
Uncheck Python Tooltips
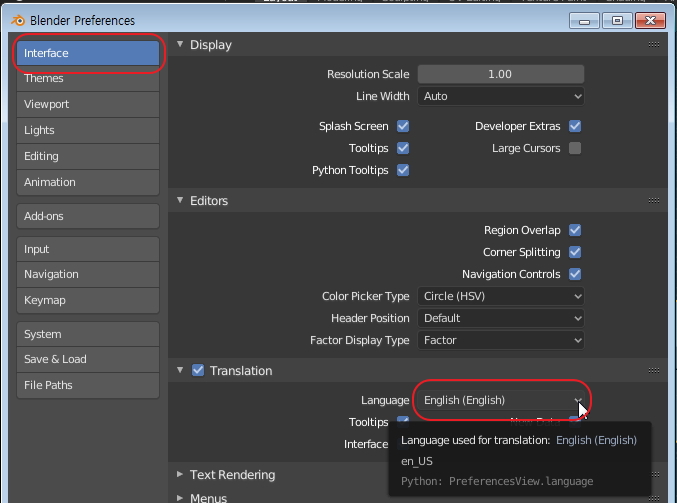tap(403, 170)
